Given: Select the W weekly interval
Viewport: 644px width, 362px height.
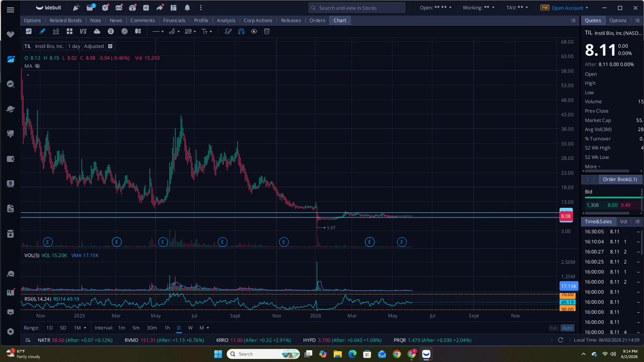Looking at the screenshot, I should tap(190, 328).
